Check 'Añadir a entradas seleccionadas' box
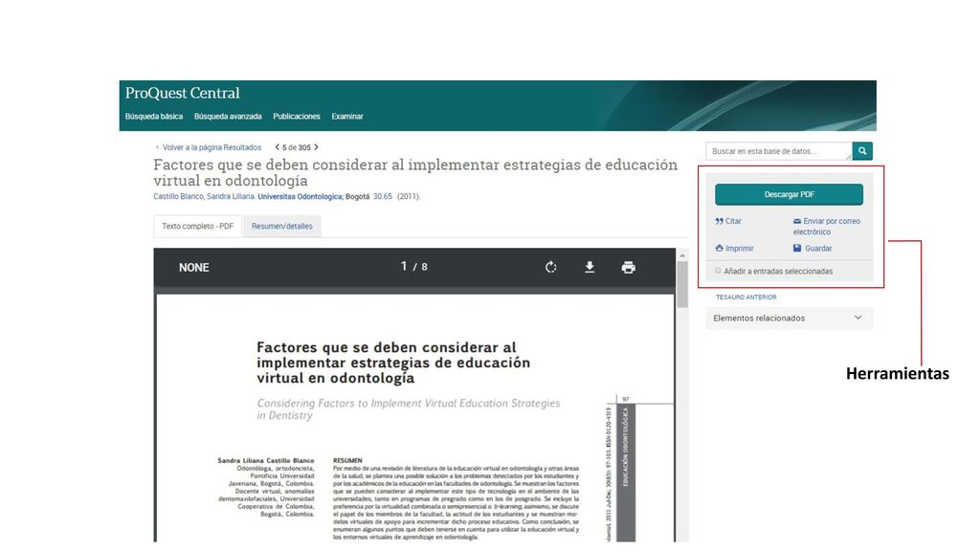This screenshot has height=551, width=980. pos(718,271)
